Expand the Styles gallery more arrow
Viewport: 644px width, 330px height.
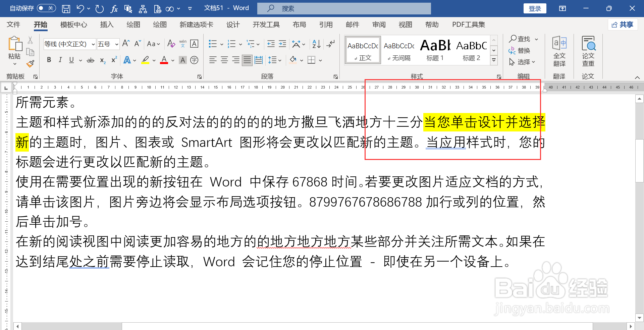coord(494,61)
